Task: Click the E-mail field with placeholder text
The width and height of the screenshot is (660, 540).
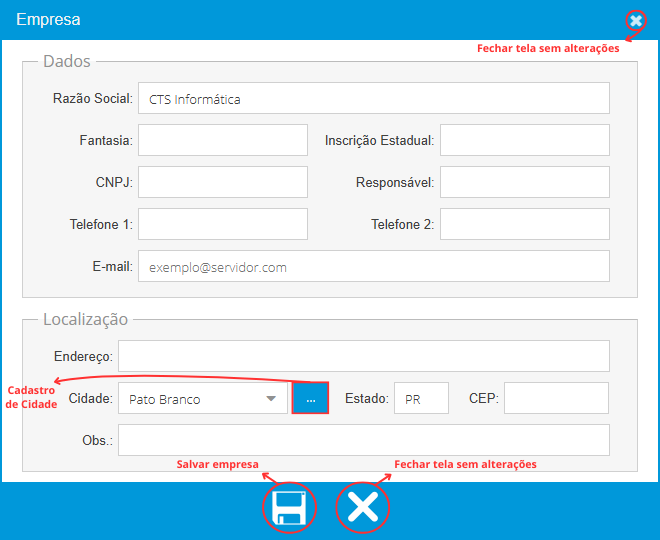Action: point(373,267)
